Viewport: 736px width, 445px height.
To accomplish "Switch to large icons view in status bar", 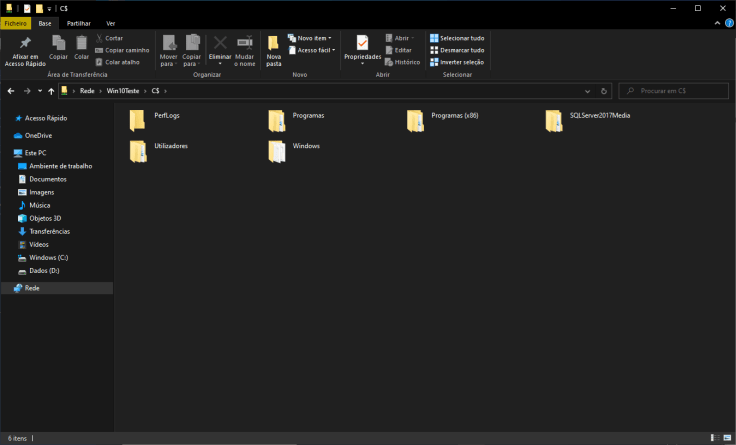I will click(727, 439).
